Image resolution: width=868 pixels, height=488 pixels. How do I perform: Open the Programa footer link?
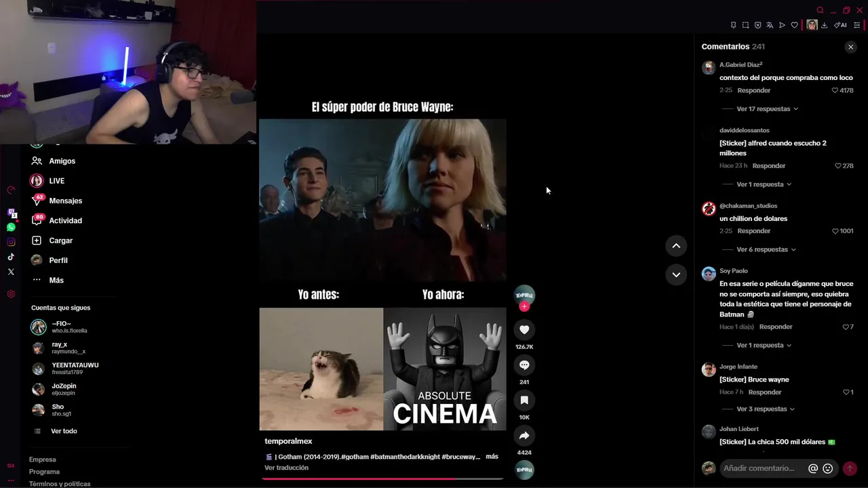click(44, 472)
